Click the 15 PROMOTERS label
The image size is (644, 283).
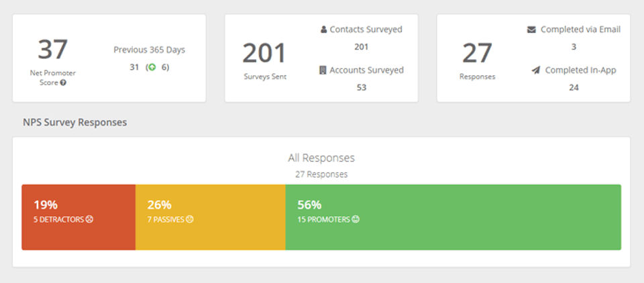pos(323,219)
